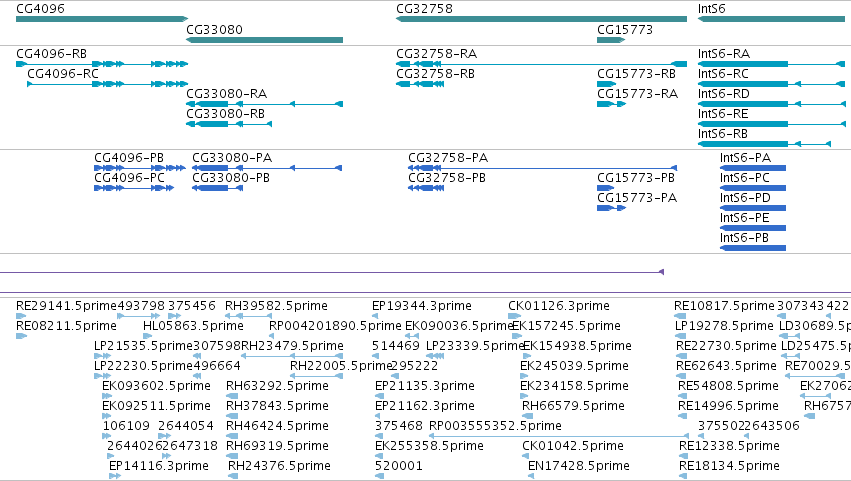The height and width of the screenshot is (481, 851).
Task: Select the IntS6-PA protein bar
Action: 753,168
